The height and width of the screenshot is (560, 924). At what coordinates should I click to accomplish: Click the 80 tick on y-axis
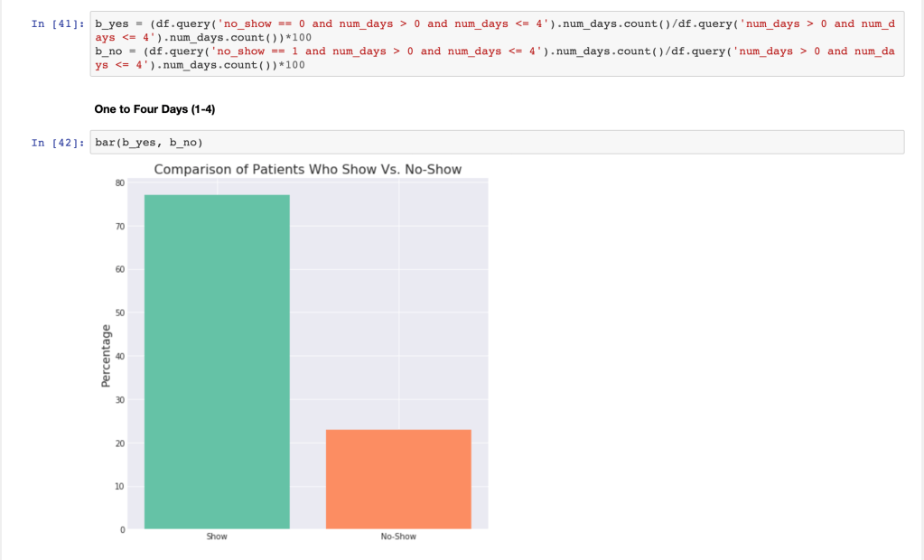pos(120,182)
